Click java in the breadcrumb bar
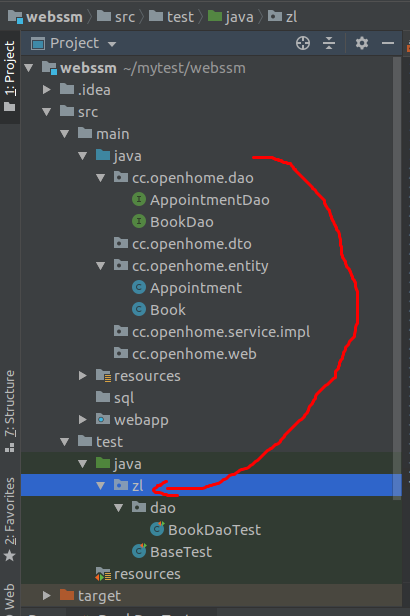Screen dimensions: 410x616 click(231, 16)
